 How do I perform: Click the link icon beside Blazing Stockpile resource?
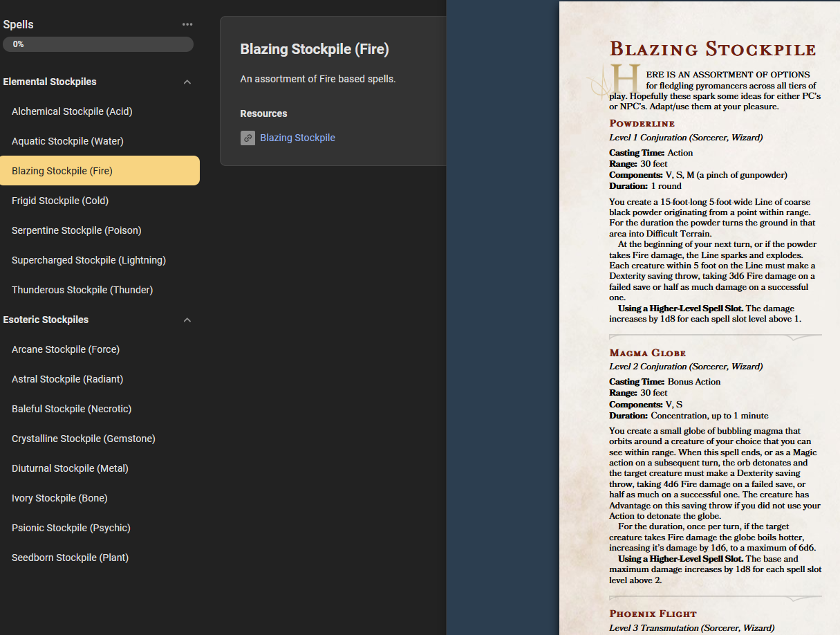pyautogui.click(x=248, y=138)
